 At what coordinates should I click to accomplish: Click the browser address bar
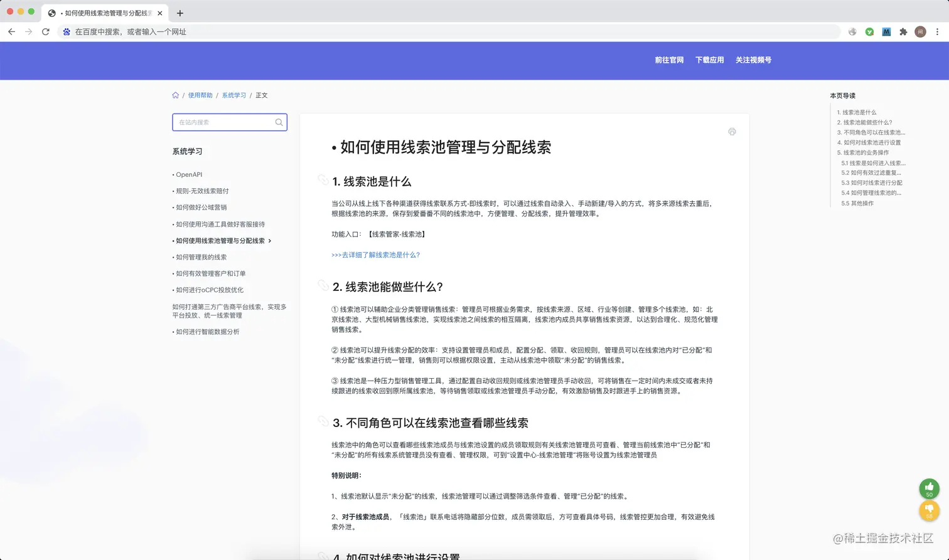point(449,32)
